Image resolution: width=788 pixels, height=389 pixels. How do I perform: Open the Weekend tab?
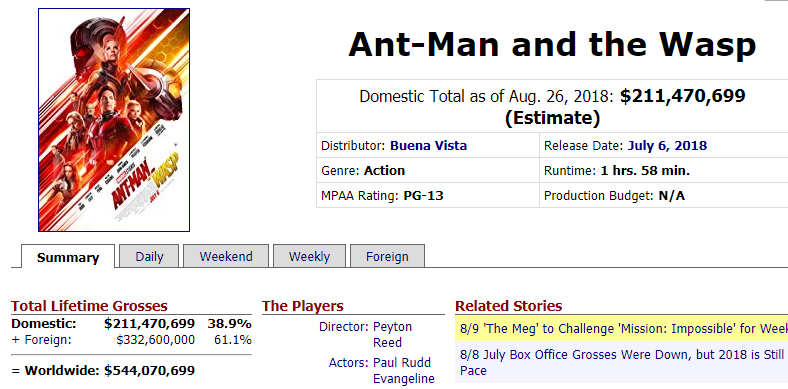coord(226,256)
